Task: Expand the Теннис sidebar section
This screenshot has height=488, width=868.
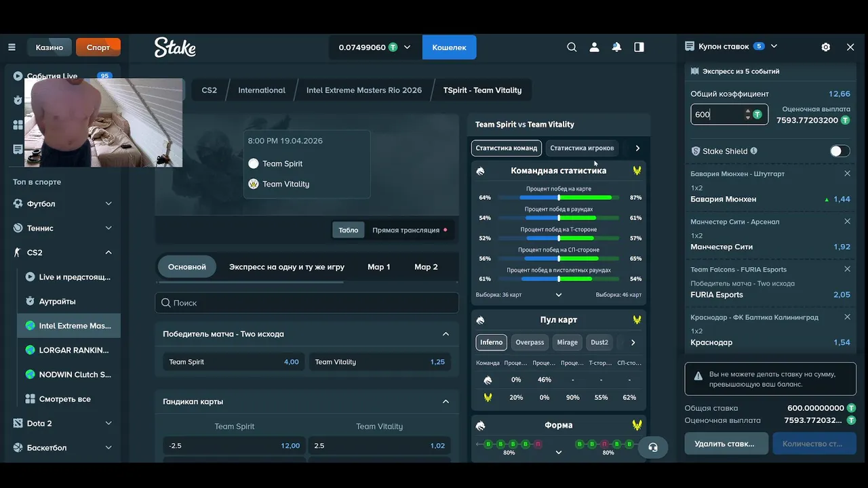Action: (x=108, y=228)
